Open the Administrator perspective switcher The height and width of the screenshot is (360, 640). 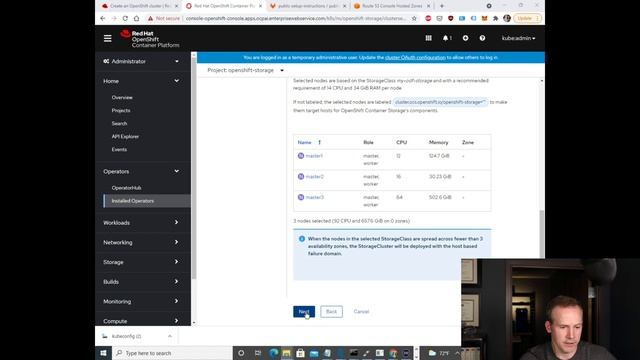tap(142, 61)
